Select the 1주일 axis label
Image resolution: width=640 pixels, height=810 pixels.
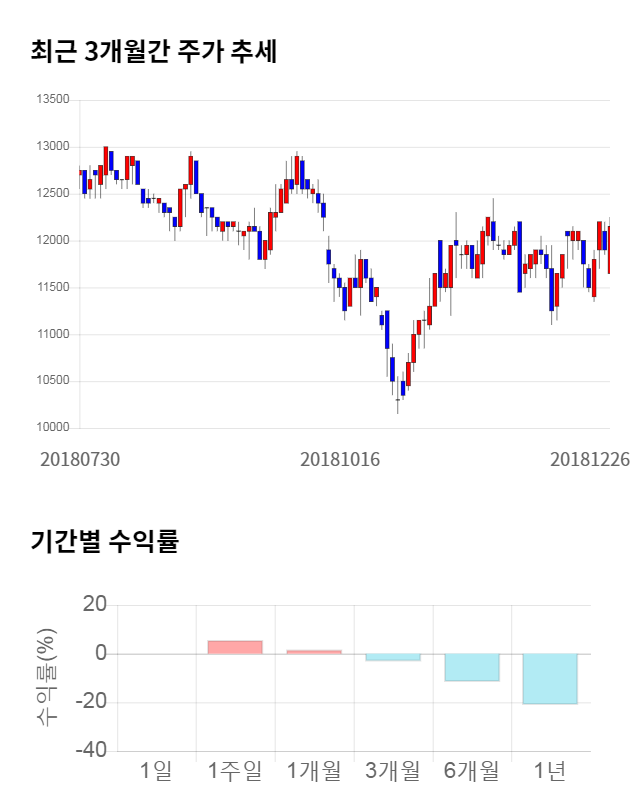click(x=235, y=771)
